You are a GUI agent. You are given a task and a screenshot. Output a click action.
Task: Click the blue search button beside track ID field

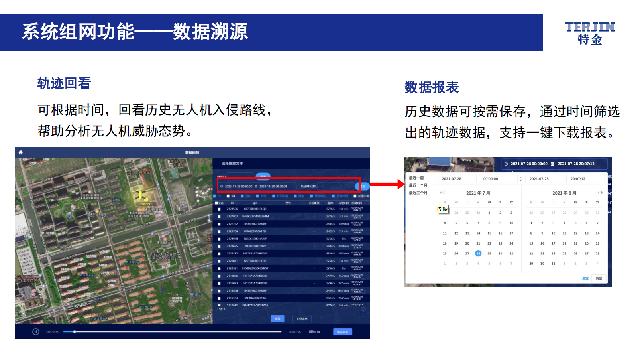tap(263, 176)
